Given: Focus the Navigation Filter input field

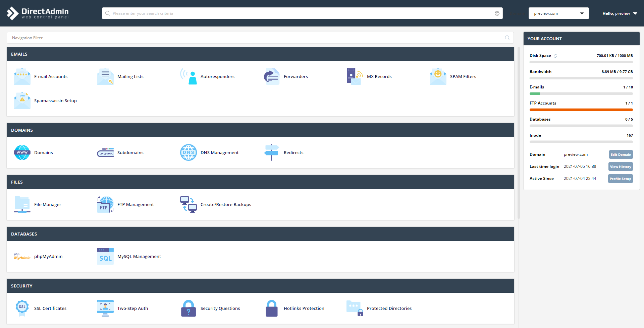Looking at the screenshot, I should coord(255,38).
